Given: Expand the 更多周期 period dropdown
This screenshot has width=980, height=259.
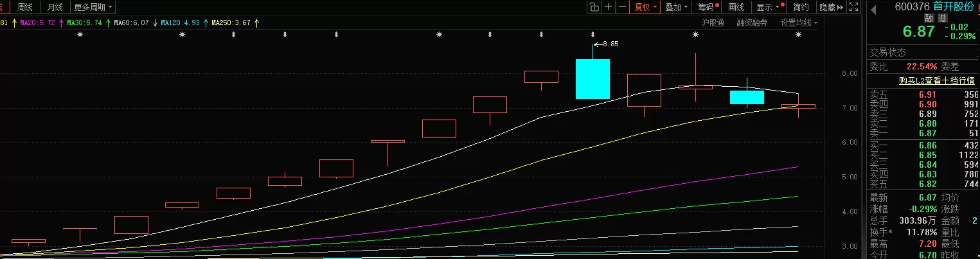Looking at the screenshot, I should (93, 7).
